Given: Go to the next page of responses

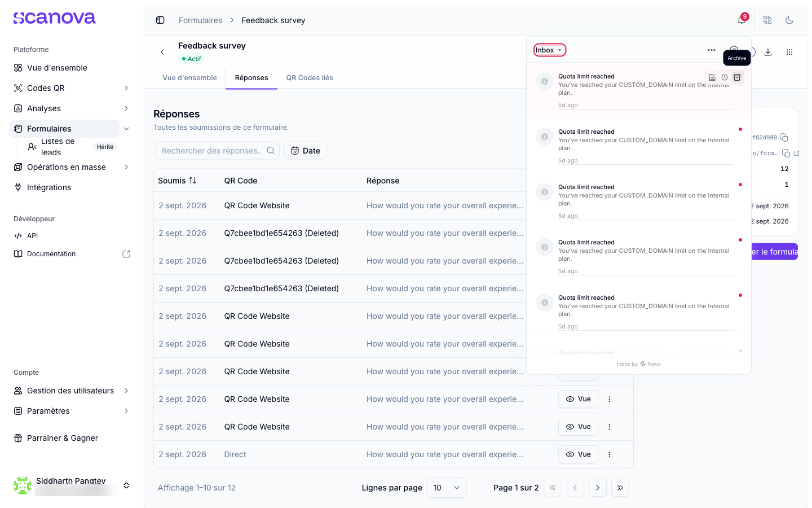Looking at the screenshot, I should (x=598, y=488).
